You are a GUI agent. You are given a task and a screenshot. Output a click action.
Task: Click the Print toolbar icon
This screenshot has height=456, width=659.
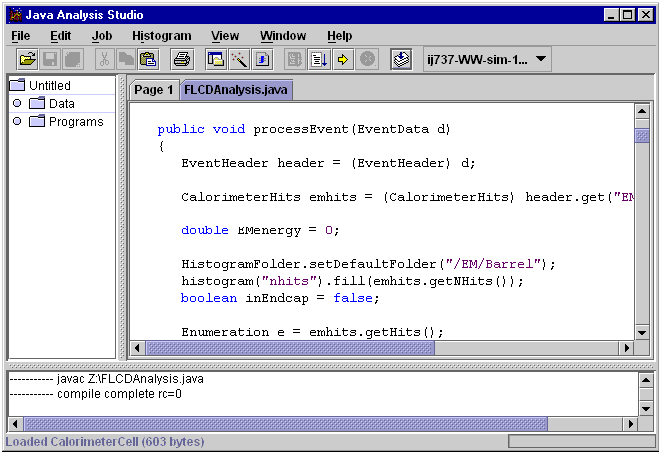click(182, 60)
